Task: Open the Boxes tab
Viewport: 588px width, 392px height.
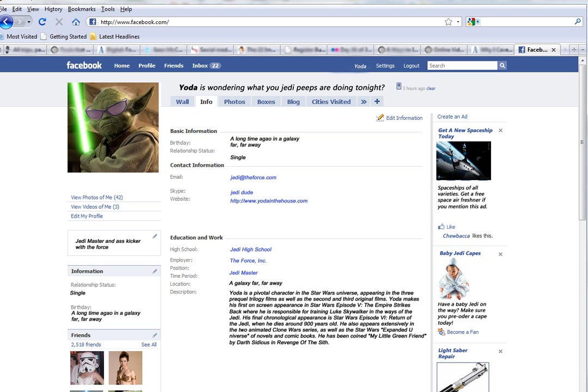Action: [266, 102]
